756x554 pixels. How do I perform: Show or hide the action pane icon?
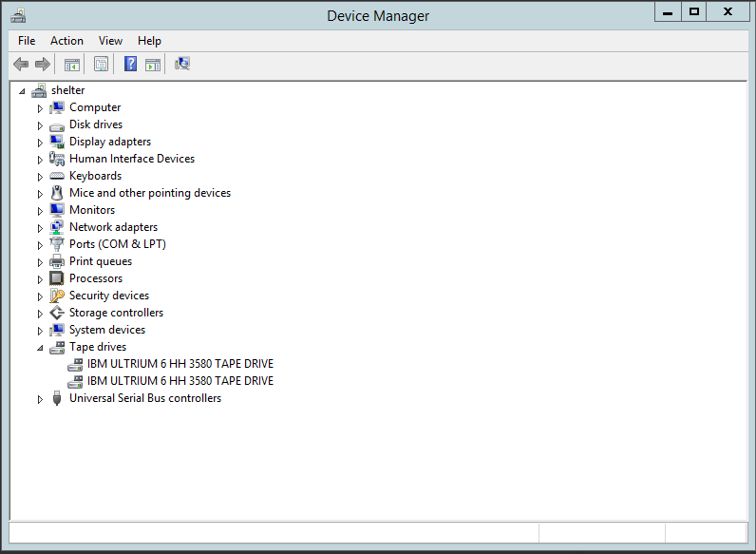point(153,64)
